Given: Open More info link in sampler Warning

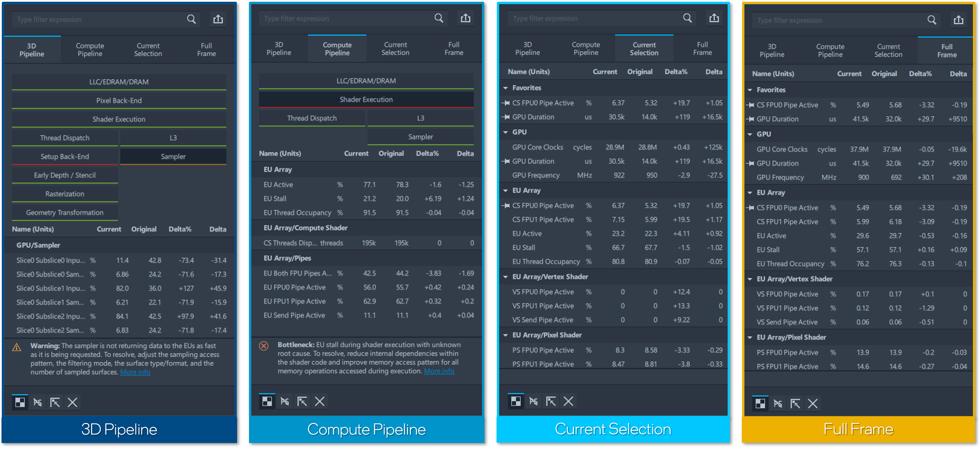Looking at the screenshot, I should coord(135,372).
